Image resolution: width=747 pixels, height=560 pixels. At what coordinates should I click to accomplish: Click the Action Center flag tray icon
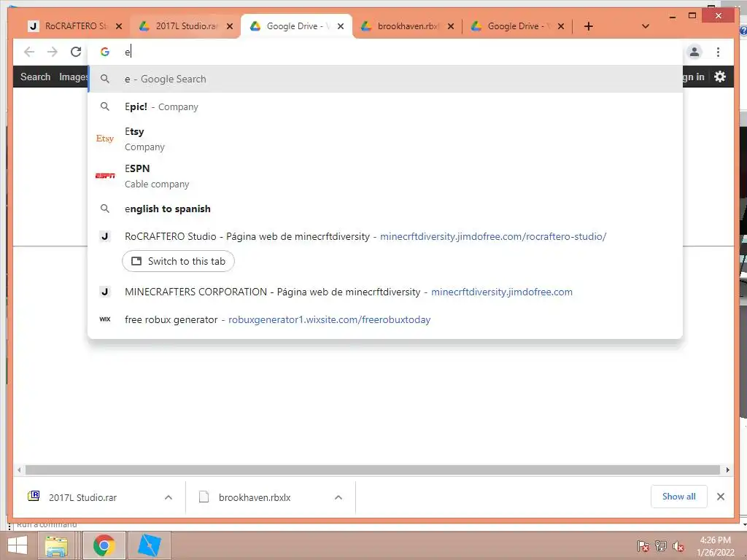[x=643, y=546]
